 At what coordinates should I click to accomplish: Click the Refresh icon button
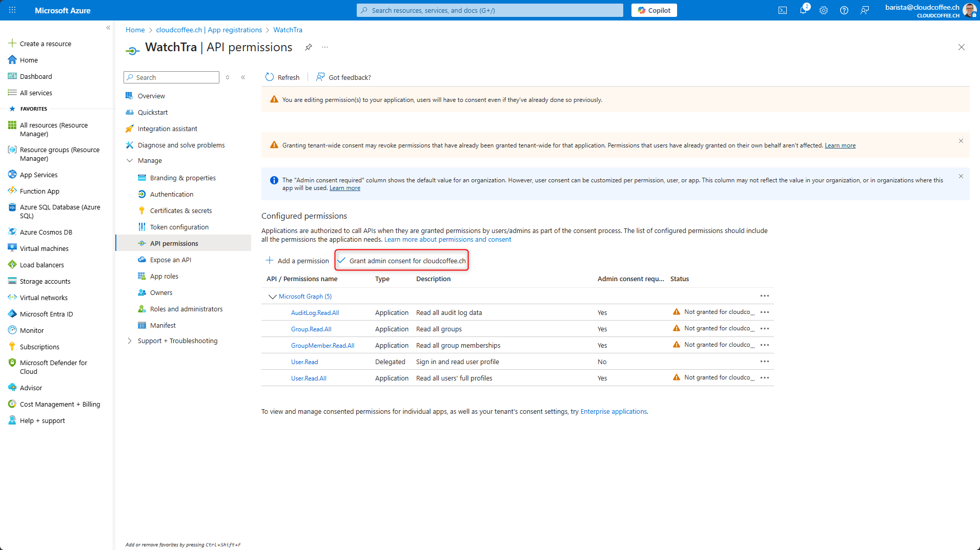pyautogui.click(x=270, y=77)
